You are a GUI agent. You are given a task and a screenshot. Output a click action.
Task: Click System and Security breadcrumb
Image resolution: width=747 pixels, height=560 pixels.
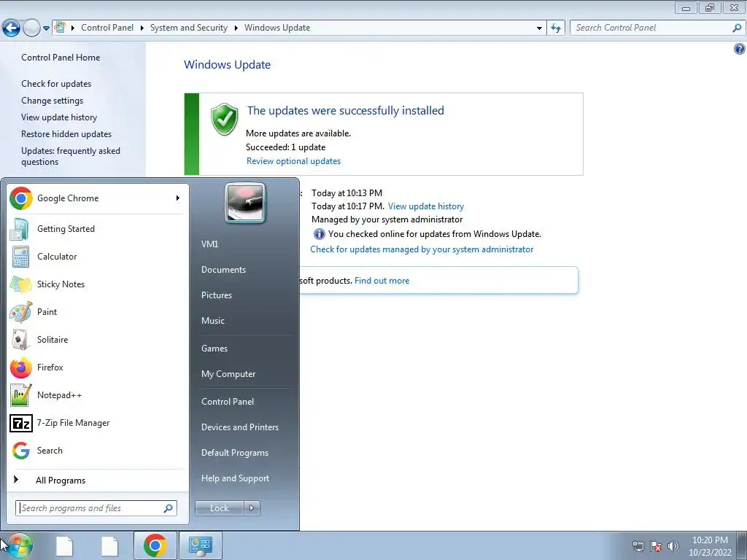pyautogui.click(x=189, y=28)
